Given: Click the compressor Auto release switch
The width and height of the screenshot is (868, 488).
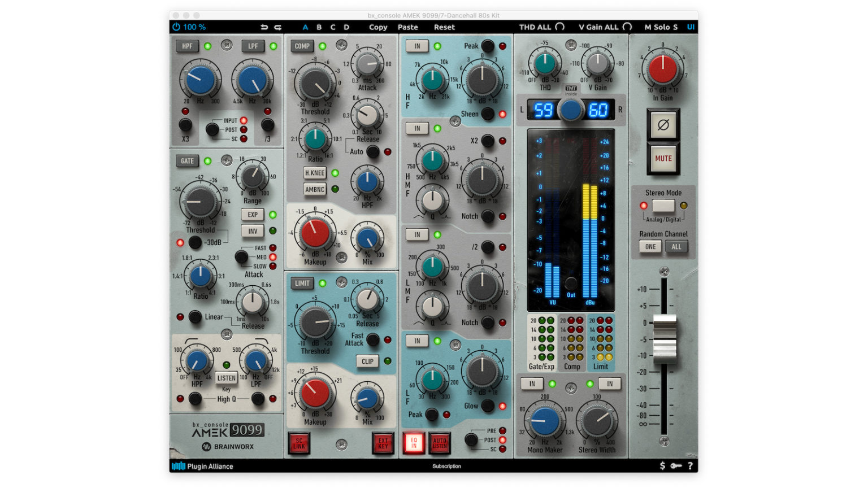Looking at the screenshot, I should click(373, 151).
